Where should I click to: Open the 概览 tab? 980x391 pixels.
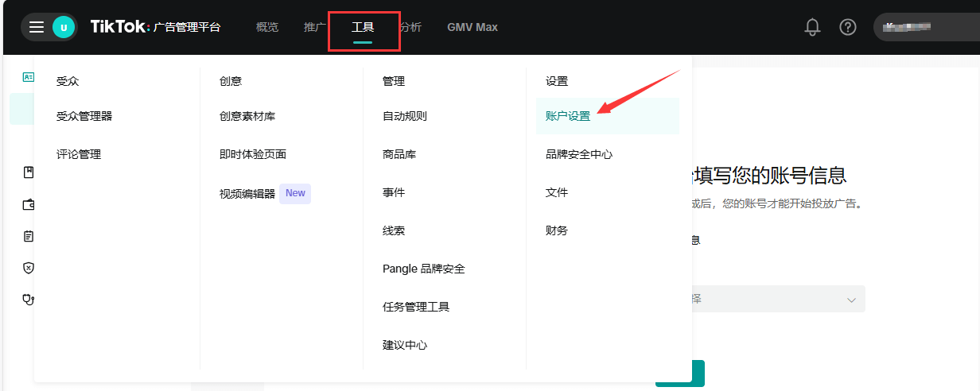pyautogui.click(x=267, y=27)
